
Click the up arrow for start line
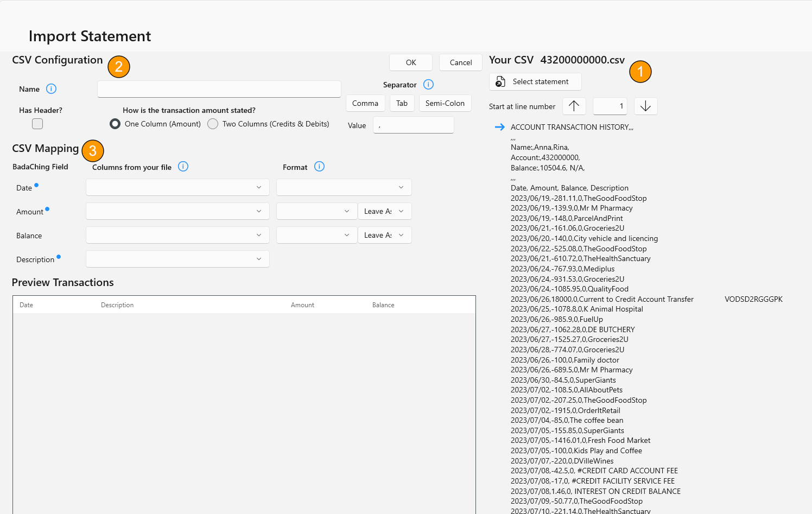(574, 106)
